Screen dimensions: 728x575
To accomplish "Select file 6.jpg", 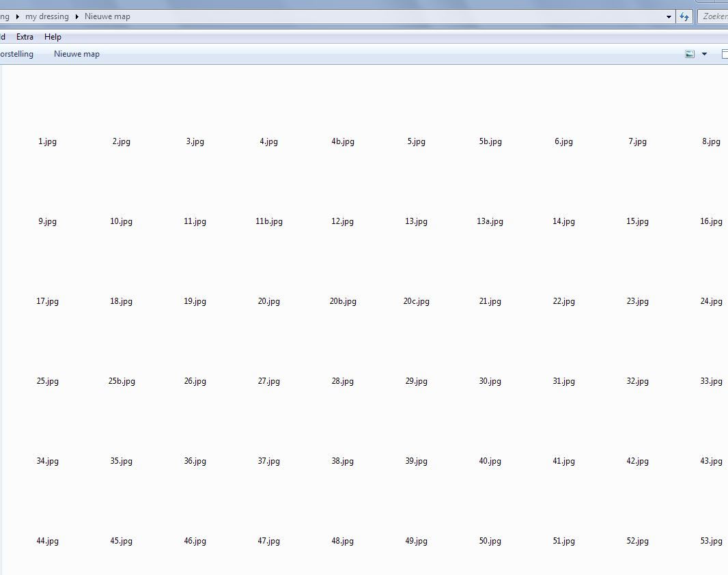I will pos(563,141).
